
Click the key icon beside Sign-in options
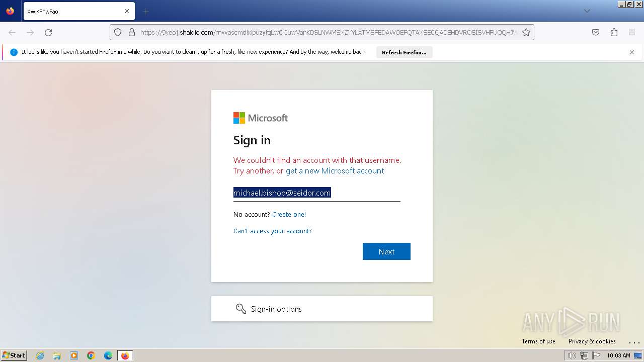point(241,309)
